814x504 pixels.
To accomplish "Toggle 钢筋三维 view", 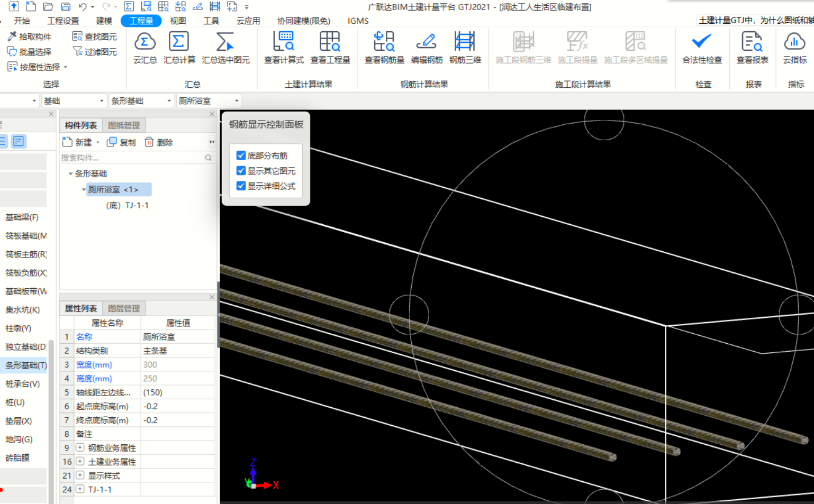I will (x=465, y=48).
